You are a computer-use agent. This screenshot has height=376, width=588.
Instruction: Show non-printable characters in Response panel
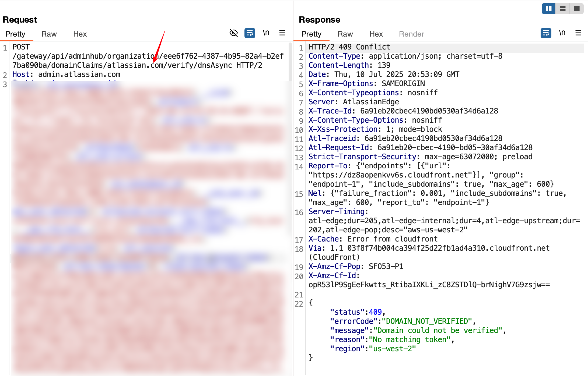pos(562,33)
